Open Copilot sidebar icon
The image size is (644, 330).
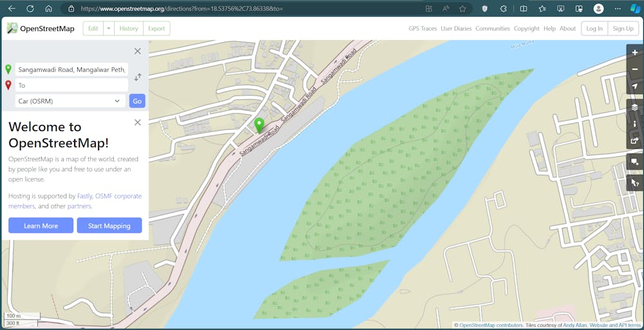(635, 8)
